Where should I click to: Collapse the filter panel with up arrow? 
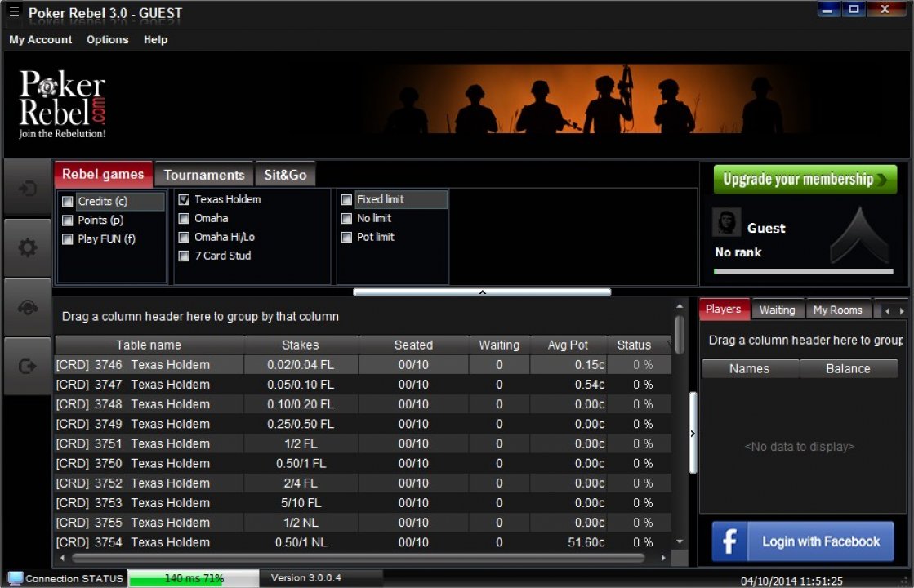pyautogui.click(x=482, y=292)
